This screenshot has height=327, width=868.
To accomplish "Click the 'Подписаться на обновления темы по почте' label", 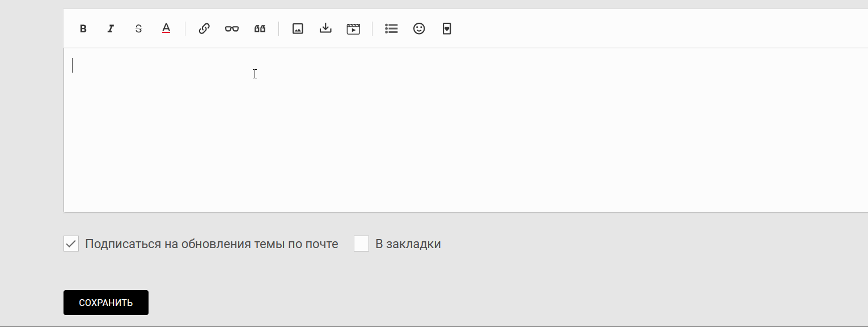I will 211,244.
